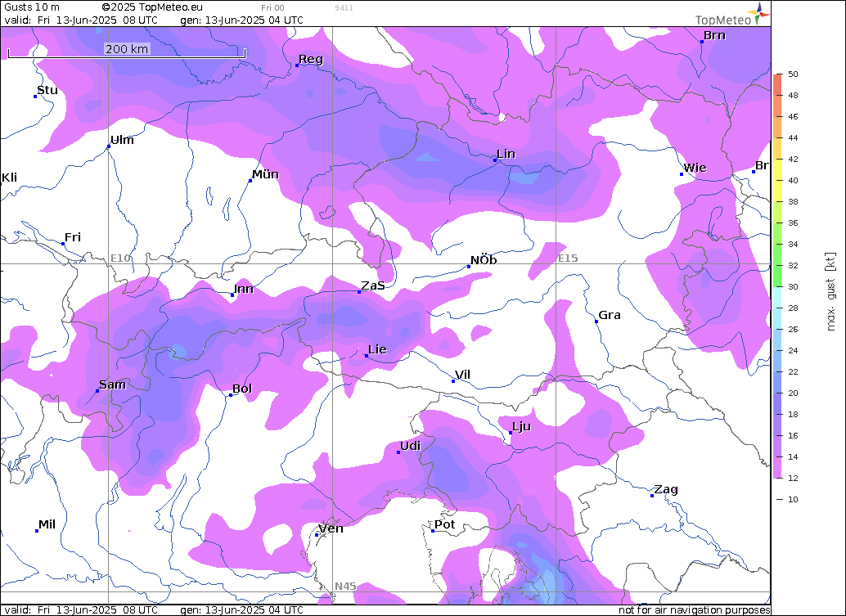Click legend value 50
846x616 pixels.
pos(793,74)
